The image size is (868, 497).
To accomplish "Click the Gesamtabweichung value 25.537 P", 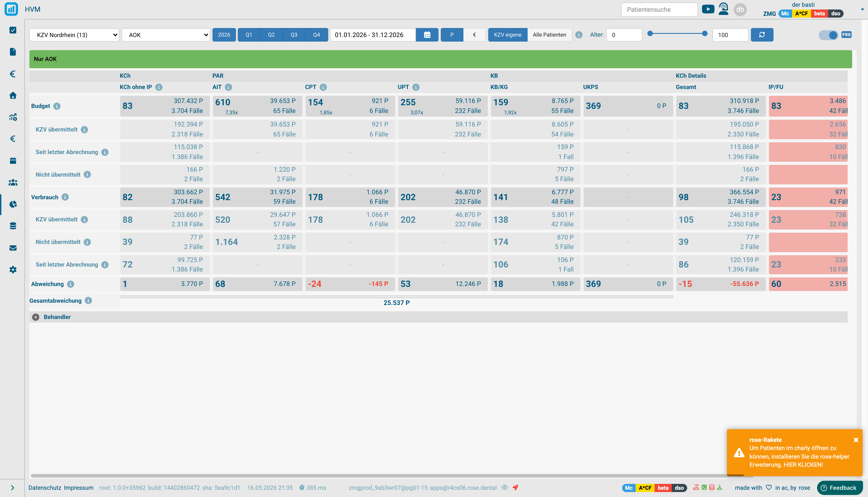I will pyautogui.click(x=396, y=303).
